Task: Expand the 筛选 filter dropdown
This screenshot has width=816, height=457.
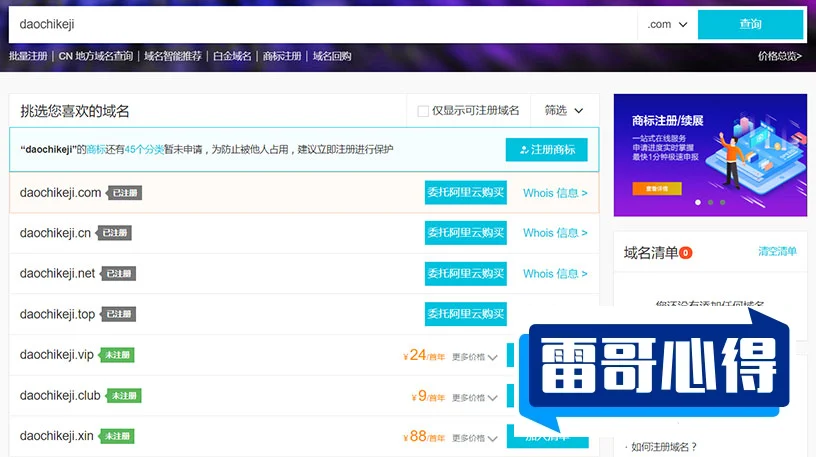Action: 564,110
